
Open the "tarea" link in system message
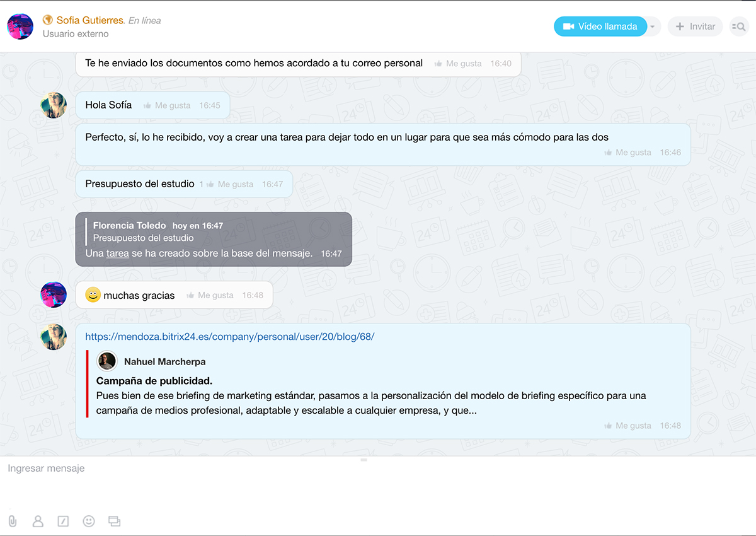click(118, 253)
